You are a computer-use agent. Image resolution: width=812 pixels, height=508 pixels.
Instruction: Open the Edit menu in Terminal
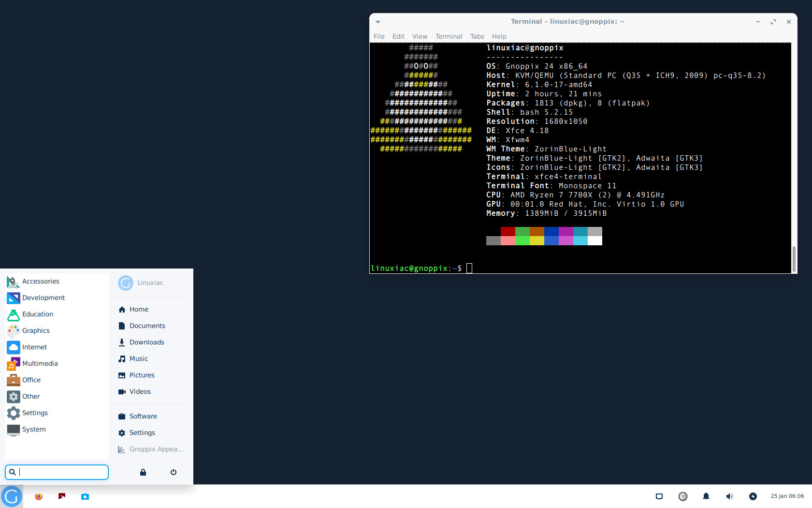tap(398, 36)
